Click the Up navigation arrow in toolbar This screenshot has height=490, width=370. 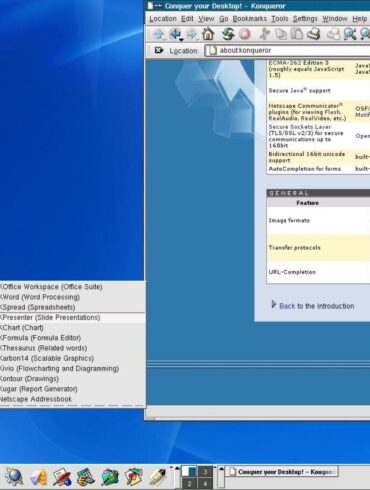point(159,34)
